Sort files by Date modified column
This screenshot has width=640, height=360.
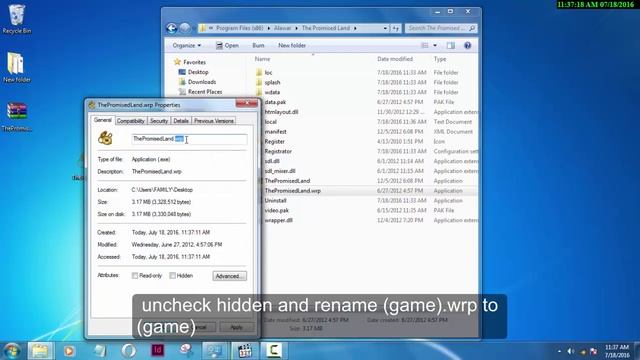[395, 59]
